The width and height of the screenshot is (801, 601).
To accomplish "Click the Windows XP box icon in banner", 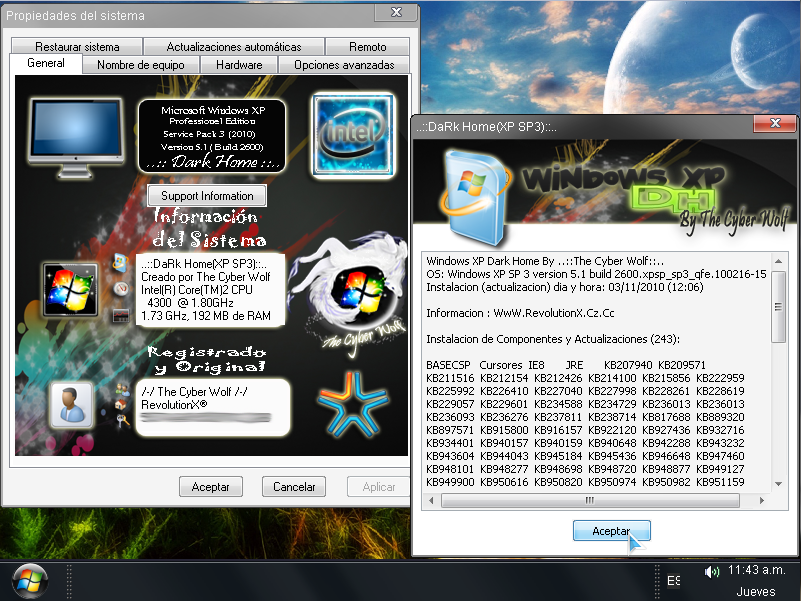I will (474, 197).
